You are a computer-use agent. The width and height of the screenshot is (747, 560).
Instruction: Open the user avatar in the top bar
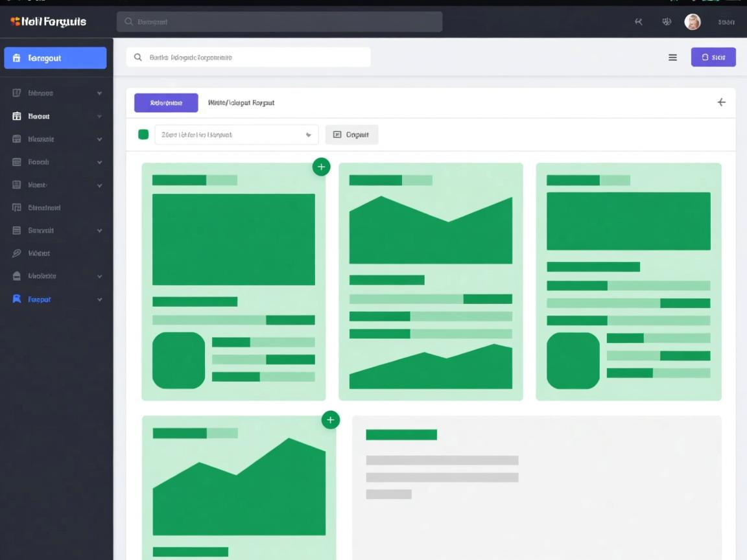[693, 22]
